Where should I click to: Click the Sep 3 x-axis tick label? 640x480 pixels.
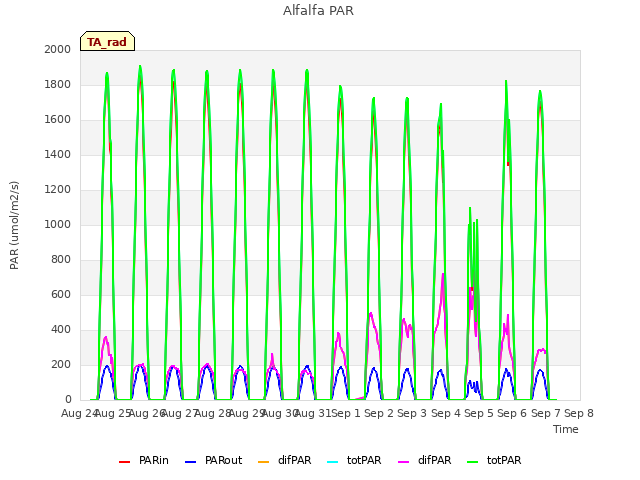(x=412, y=413)
